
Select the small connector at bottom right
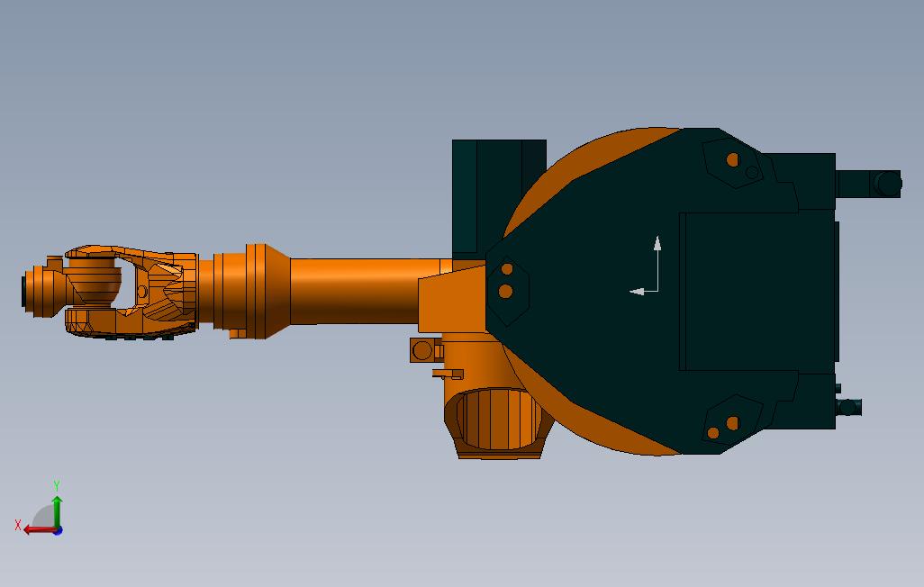click(849, 407)
